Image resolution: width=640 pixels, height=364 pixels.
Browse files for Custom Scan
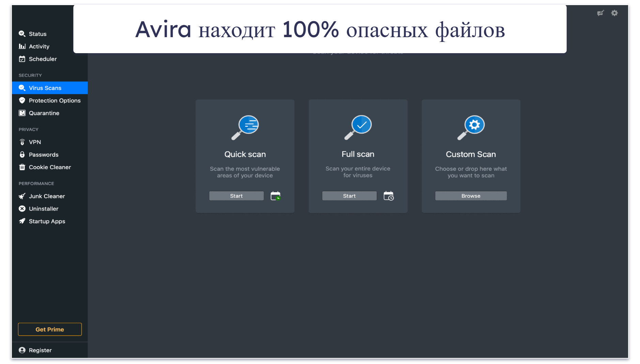[471, 196]
